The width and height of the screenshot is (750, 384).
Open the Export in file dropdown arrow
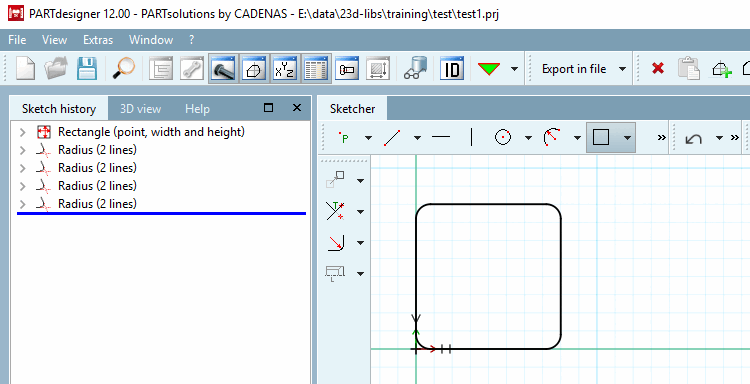click(622, 69)
